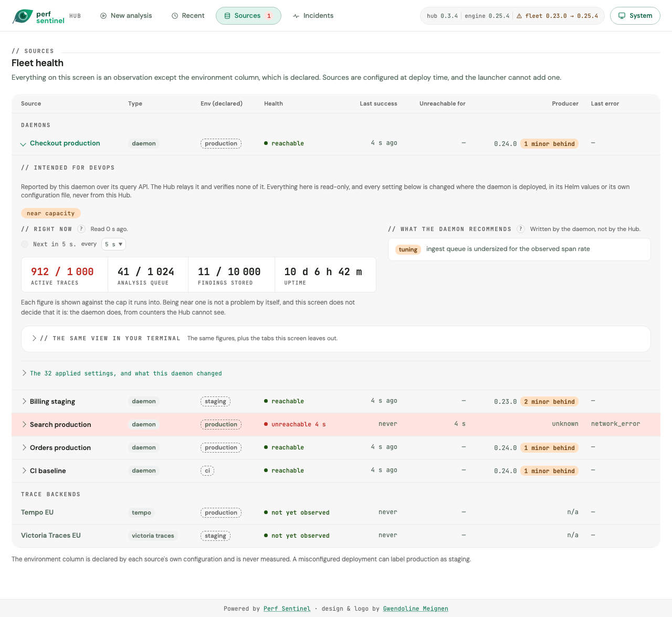The image size is (672, 617).
Task: Click the Right now help icon
Action: click(x=81, y=229)
